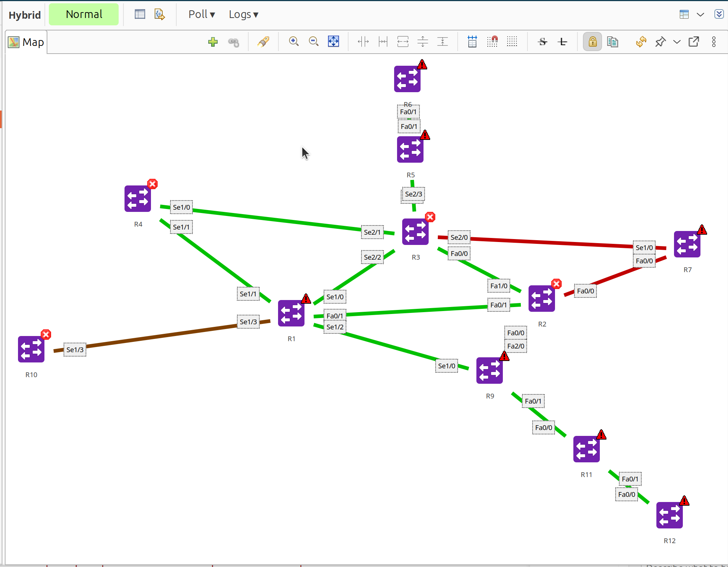This screenshot has height=567, width=728.
Task: Toggle the map lock button
Action: [592, 42]
